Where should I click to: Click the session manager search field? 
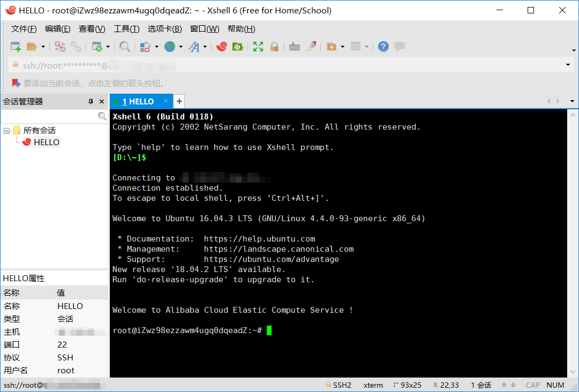(x=50, y=116)
